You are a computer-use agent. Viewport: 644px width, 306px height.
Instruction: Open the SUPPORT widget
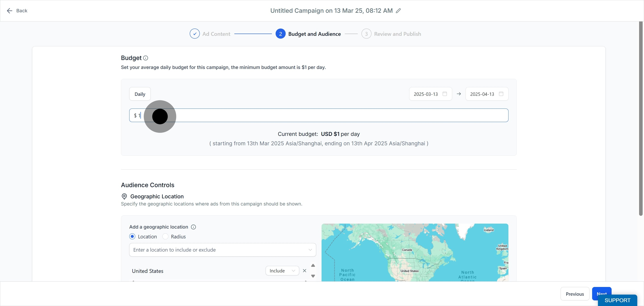[617, 300]
